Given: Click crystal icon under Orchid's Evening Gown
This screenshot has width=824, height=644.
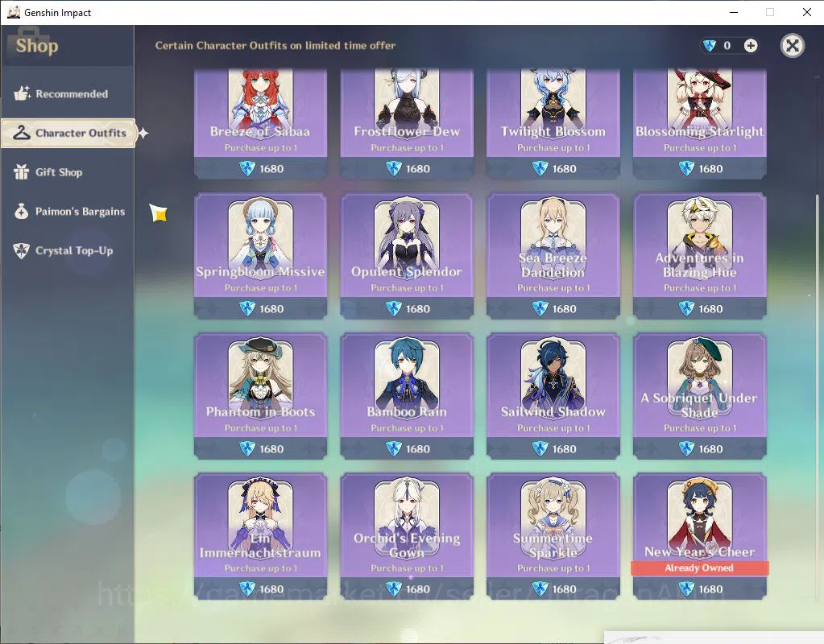Looking at the screenshot, I should pos(394,589).
